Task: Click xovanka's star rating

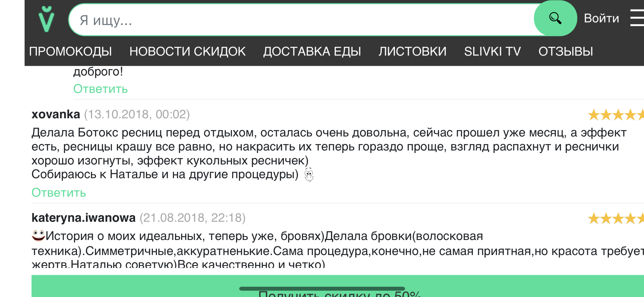Action: tap(615, 115)
